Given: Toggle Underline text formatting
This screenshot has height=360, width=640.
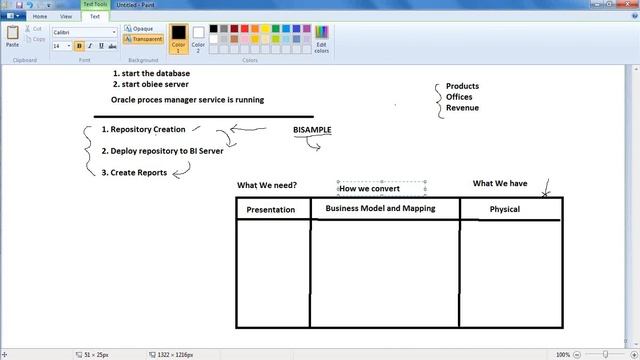Looking at the screenshot, I should pyautogui.click(x=101, y=46).
